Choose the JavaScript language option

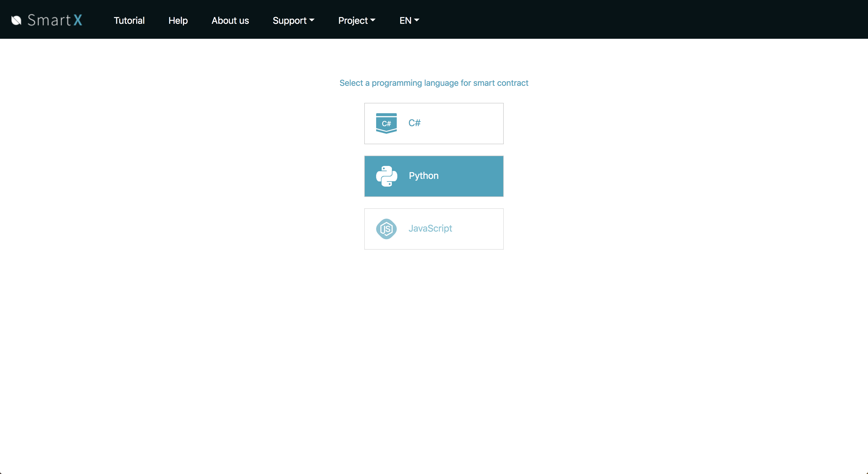[434, 229]
